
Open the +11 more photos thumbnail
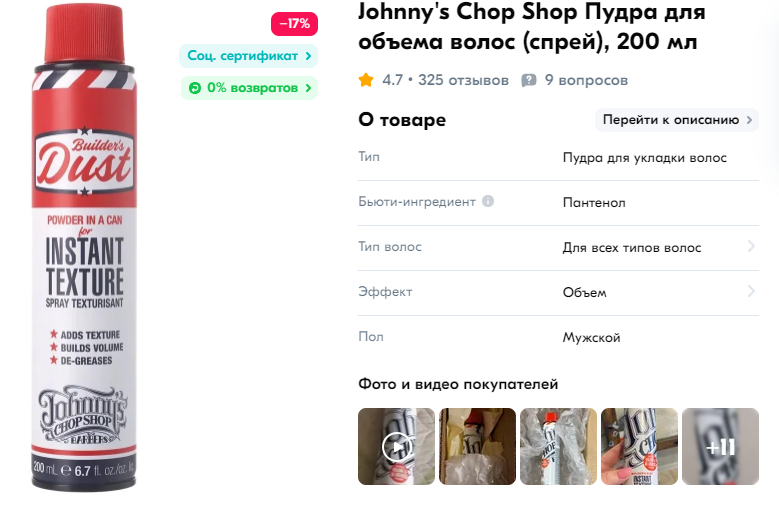[720, 446]
